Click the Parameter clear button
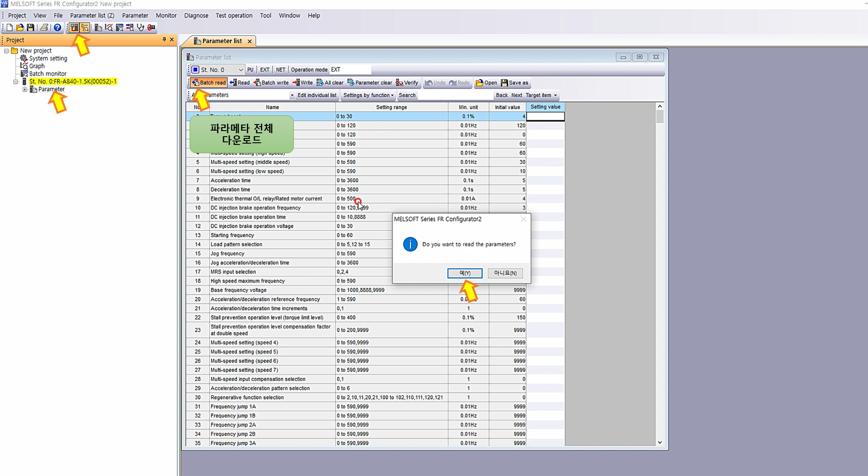Viewport: 868px width, 476px height. (x=370, y=83)
